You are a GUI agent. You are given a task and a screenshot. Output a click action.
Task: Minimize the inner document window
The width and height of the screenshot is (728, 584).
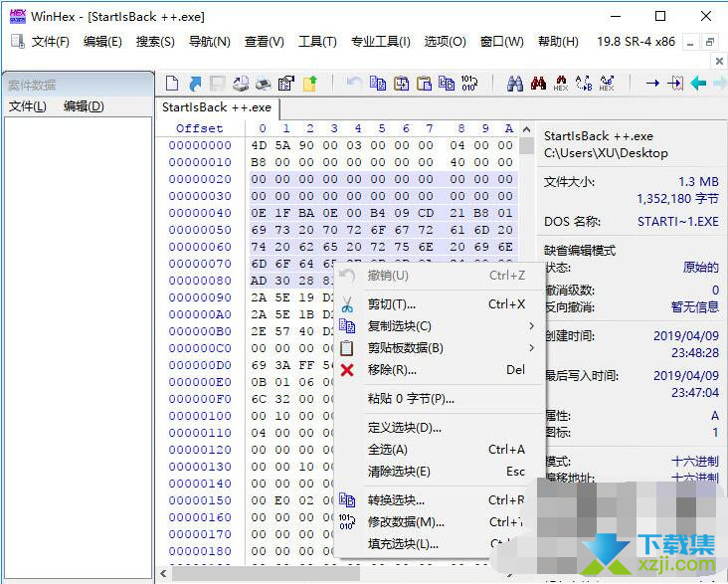coord(690,42)
